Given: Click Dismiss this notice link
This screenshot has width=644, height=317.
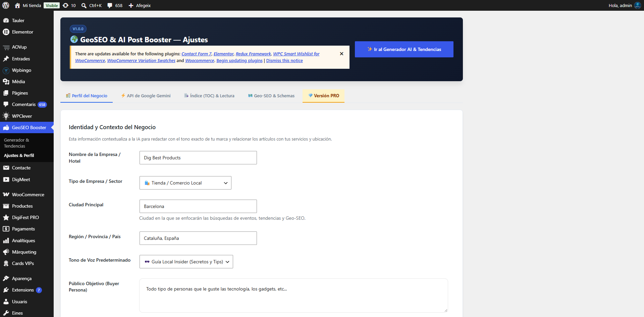Looking at the screenshot, I should pyautogui.click(x=284, y=60).
